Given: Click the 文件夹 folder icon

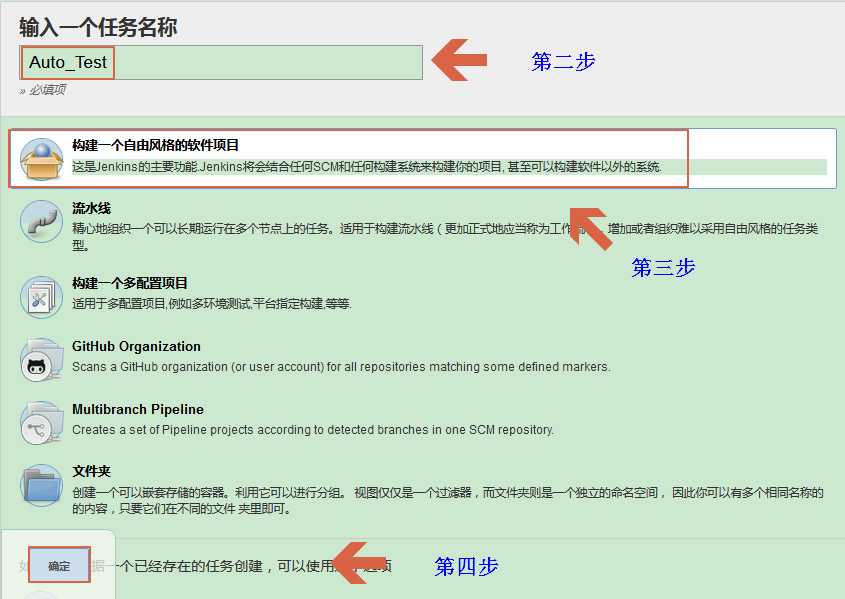Looking at the screenshot, I should pos(41,485).
